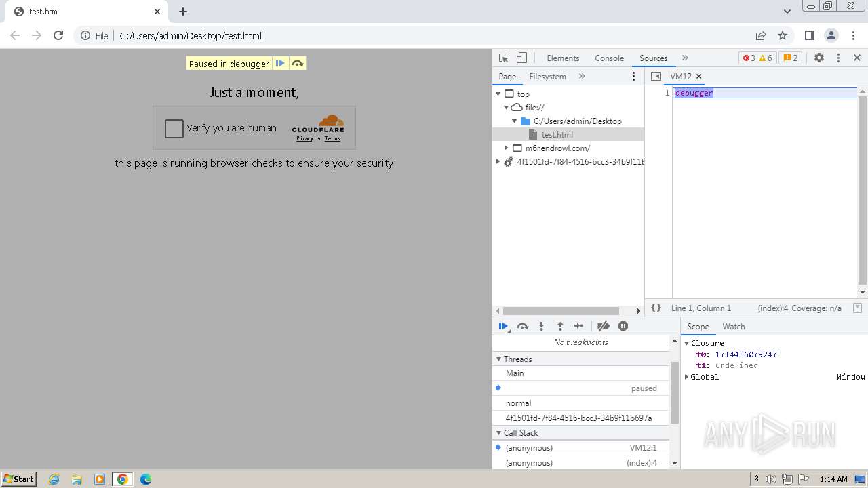868x488 pixels.
Task: Select the Page navigator tab
Action: pyautogui.click(x=507, y=77)
